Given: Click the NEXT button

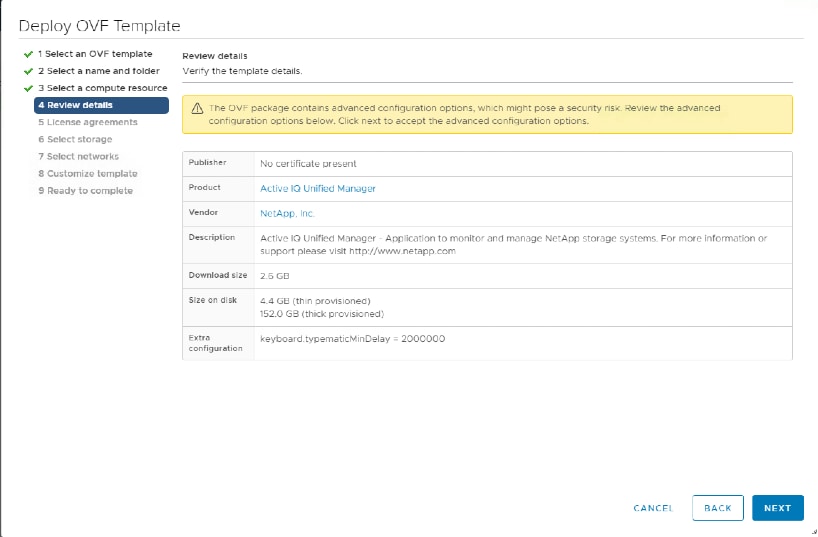Looking at the screenshot, I should tap(777, 508).
